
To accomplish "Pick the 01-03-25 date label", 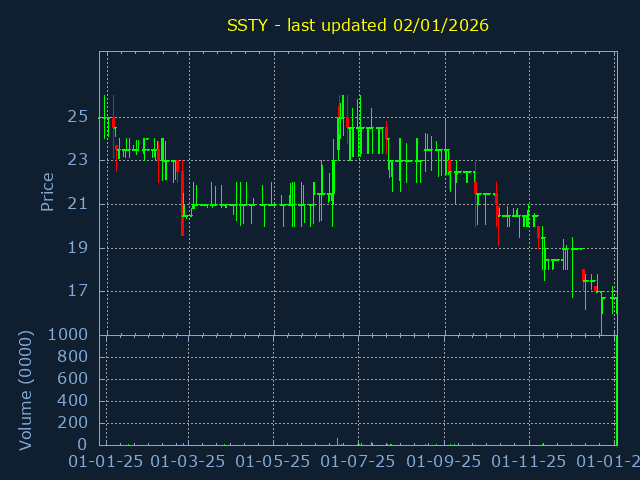I will tap(188, 462).
